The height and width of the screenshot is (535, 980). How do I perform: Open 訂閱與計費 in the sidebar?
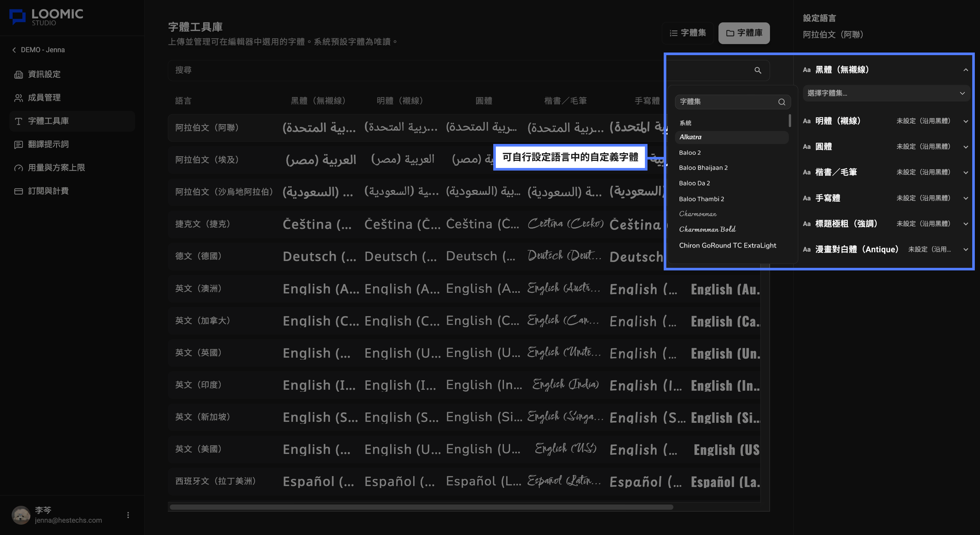72,191
